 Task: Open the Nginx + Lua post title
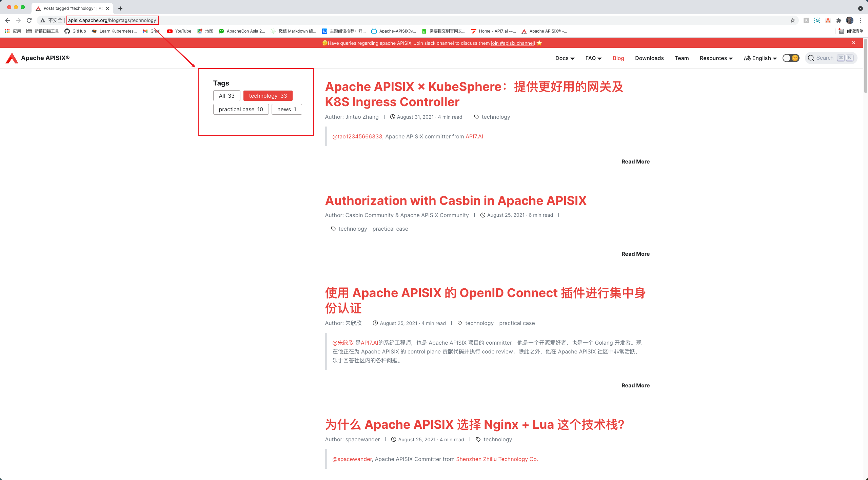coord(475,424)
